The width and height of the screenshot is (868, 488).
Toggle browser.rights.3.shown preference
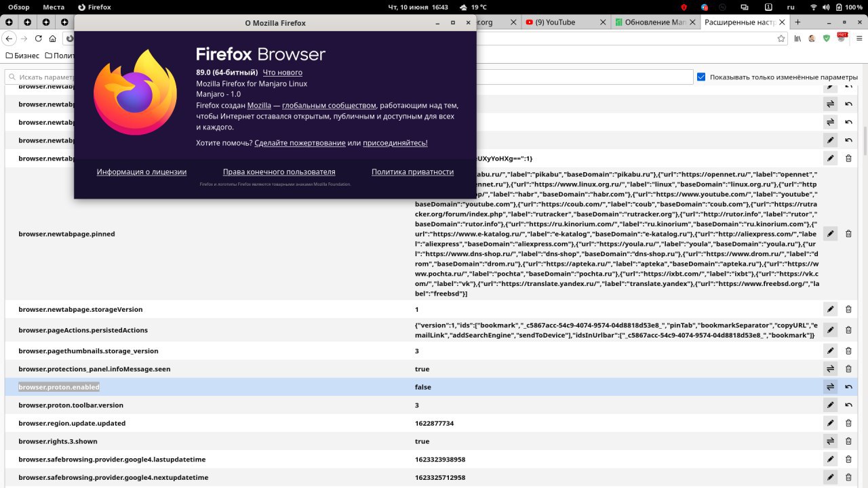click(x=830, y=441)
